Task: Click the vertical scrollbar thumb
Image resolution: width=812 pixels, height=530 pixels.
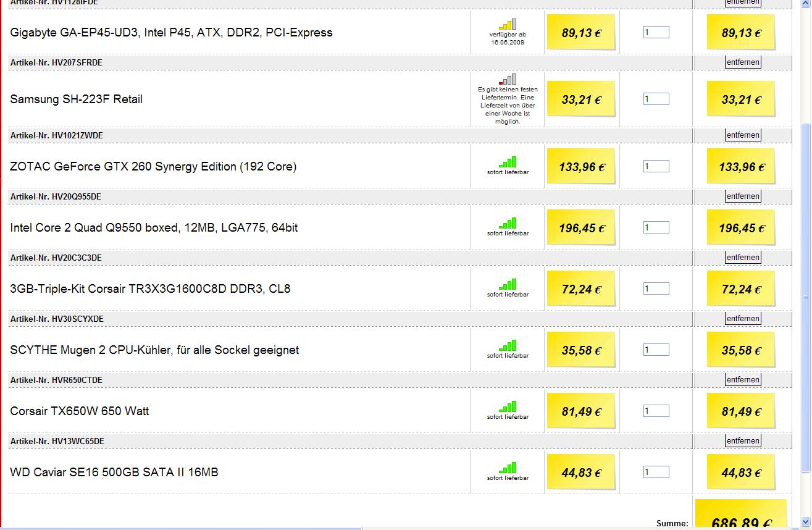Action: point(805,298)
